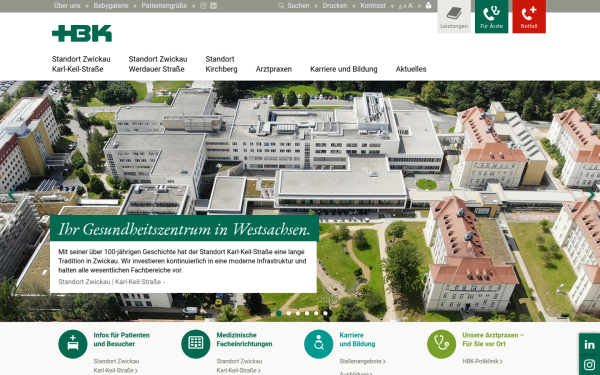Open the Aktuelles menu

pyautogui.click(x=411, y=69)
